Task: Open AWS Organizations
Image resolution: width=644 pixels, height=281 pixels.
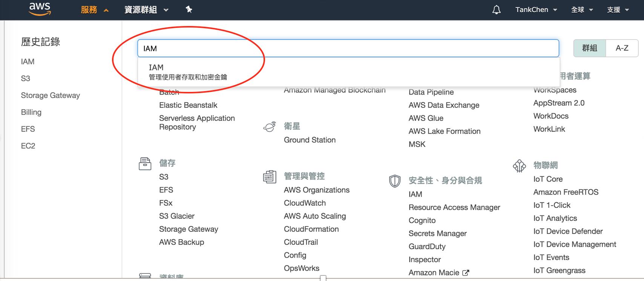Action: pyautogui.click(x=316, y=190)
